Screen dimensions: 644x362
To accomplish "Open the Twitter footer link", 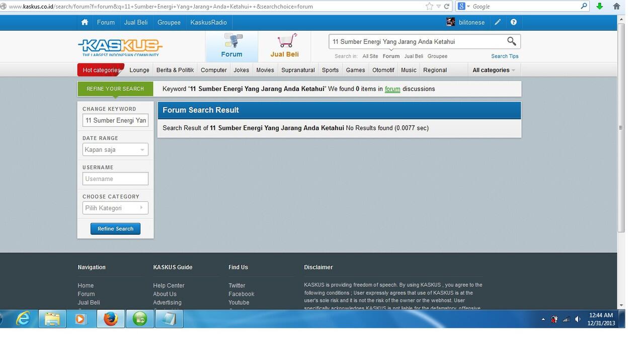I will (237, 286).
